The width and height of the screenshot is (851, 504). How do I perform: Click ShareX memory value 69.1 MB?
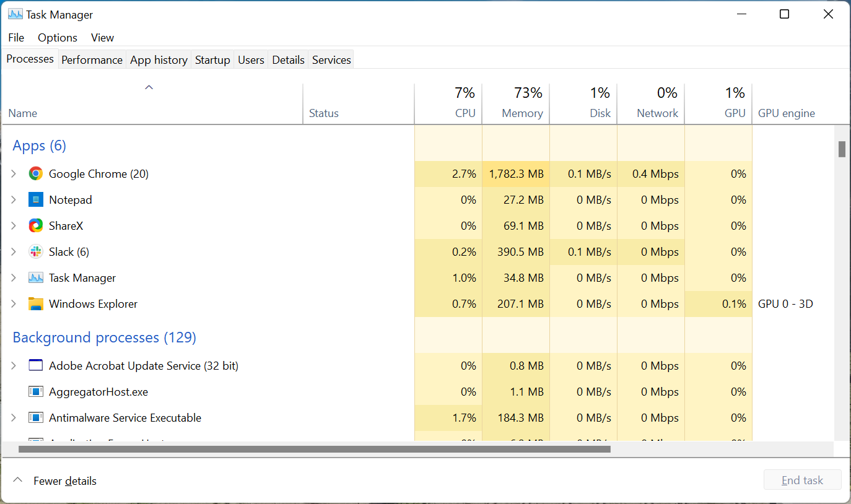pos(523,226)
